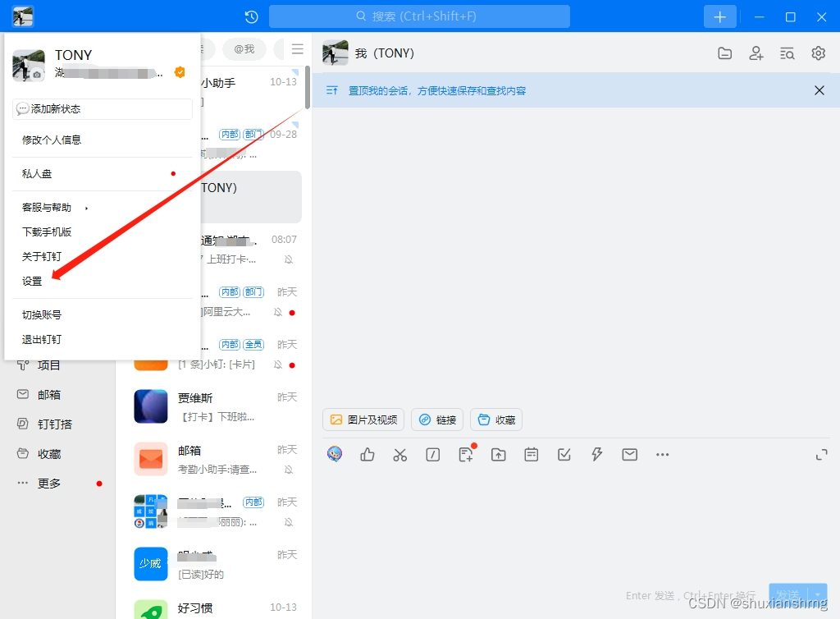Open the 好习惯 conversation
Viewport: 840px width, 619px height.
pyautogui.click(x=214, y=608)
